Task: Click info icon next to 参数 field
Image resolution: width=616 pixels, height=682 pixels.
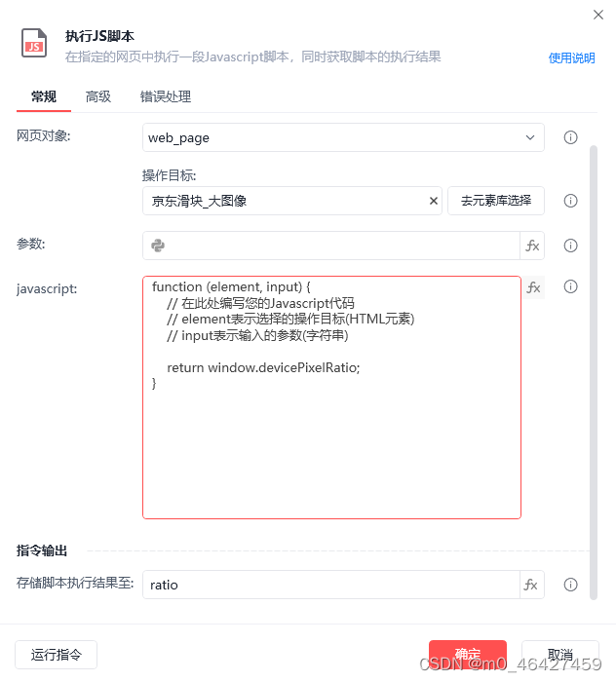Action: [570, 246]
